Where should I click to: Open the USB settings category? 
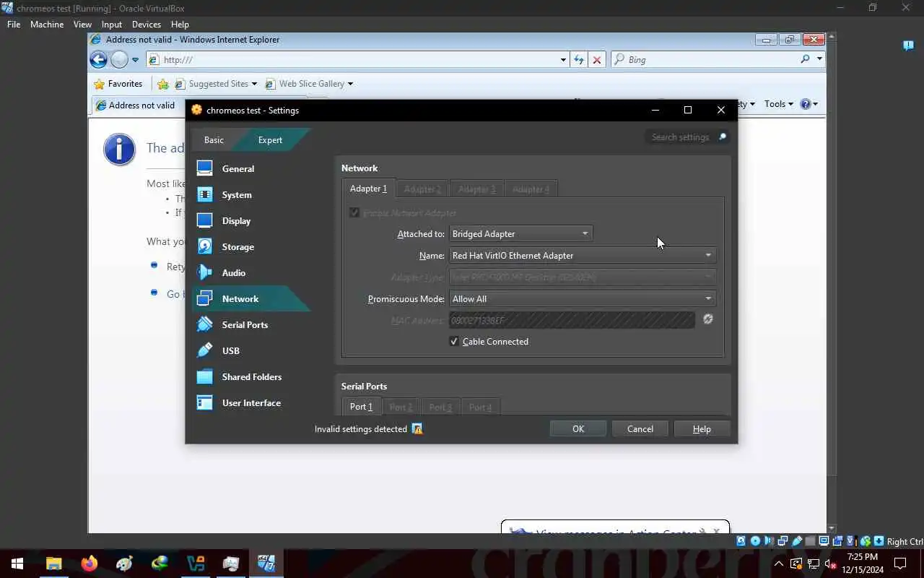[x=251, y=350]
